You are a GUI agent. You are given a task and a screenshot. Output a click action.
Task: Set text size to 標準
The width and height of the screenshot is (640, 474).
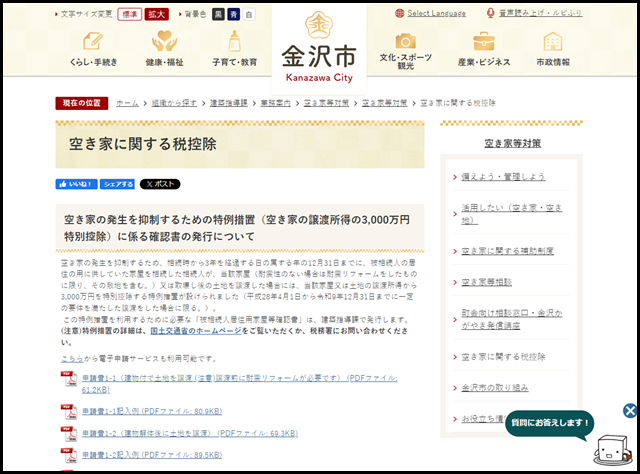[x=129, y=14]
